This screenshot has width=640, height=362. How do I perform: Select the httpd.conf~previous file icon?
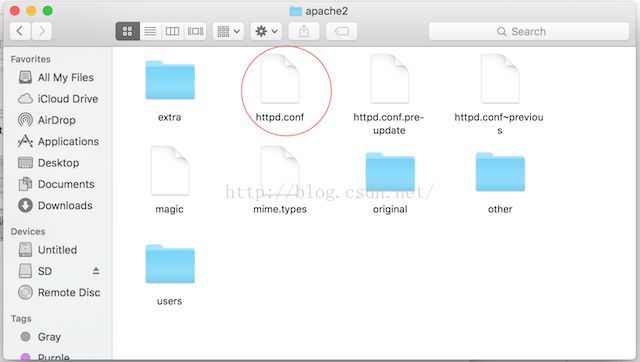[x=500, y=79]
